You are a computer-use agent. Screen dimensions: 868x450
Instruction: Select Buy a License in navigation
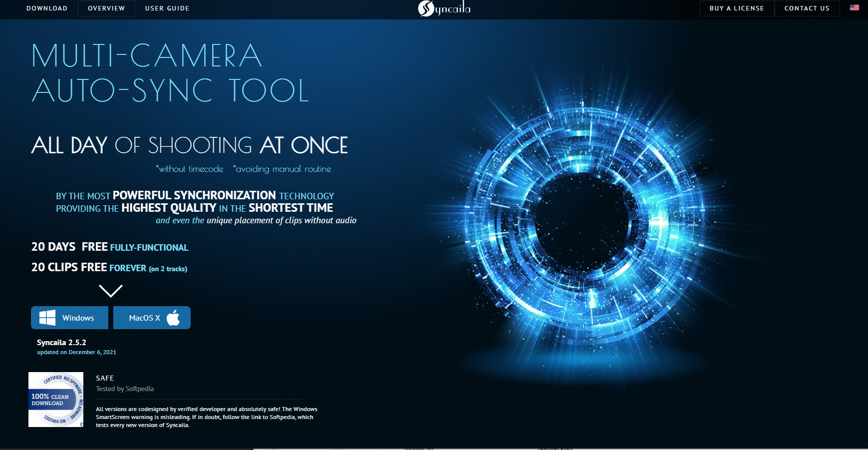pos(737,8)
